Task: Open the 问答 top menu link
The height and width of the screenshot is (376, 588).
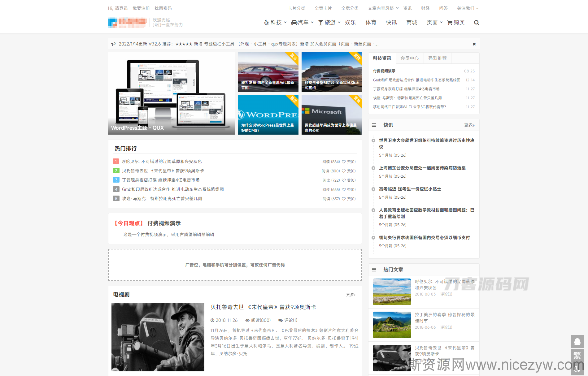Action: [x=443, y=8]
